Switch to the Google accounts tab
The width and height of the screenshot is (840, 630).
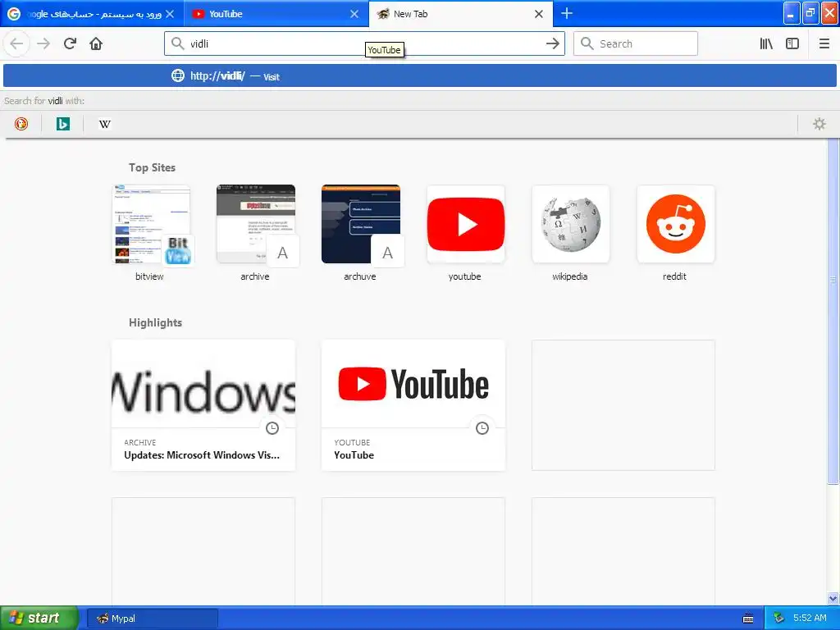92,14
